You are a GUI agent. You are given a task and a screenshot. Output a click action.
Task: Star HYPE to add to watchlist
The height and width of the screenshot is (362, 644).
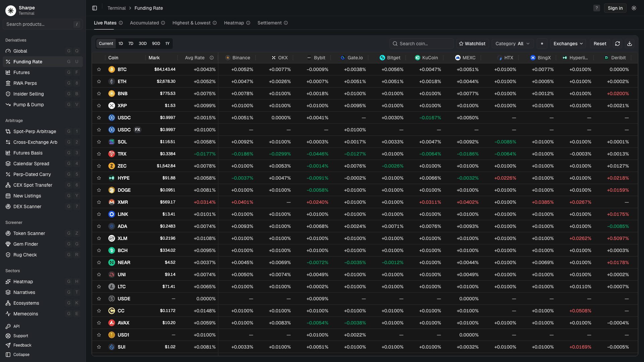(99, 178)
